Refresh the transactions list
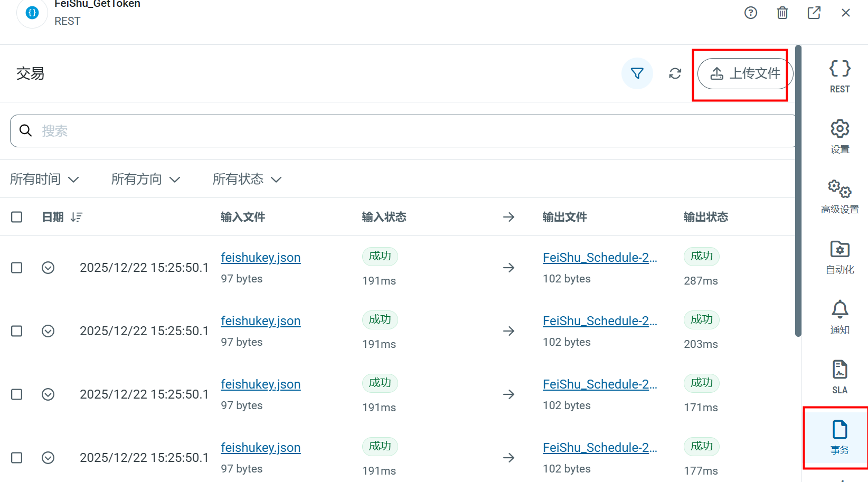The image size is (868, 482). (675, 73)
